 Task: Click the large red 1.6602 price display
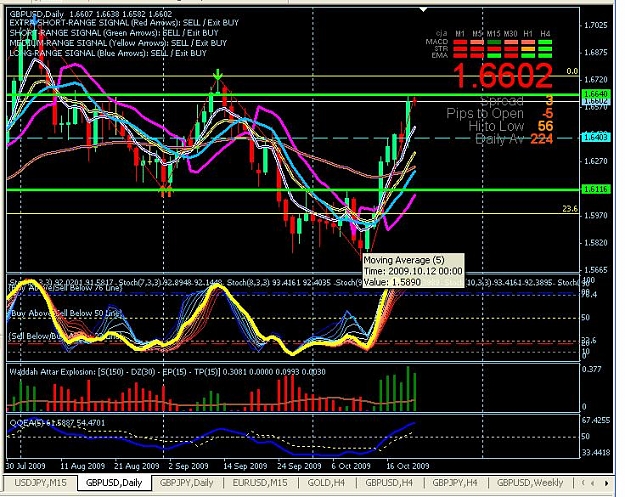pyautogui.click(x=503, y=75)
